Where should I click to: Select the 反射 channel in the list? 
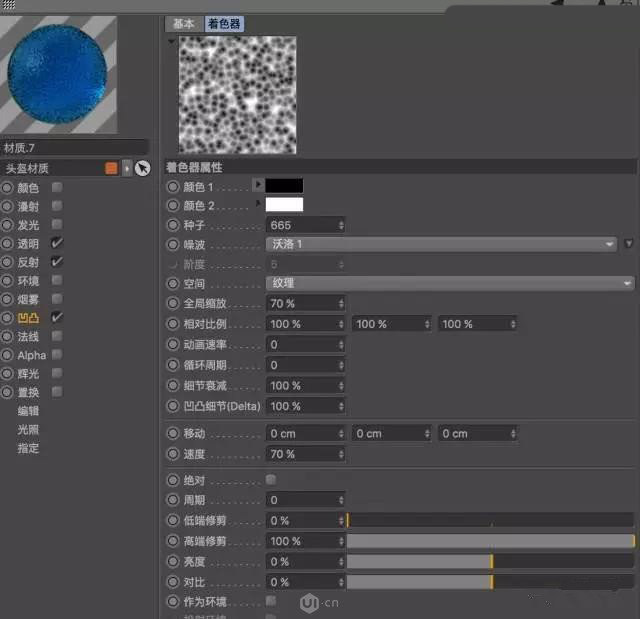[28, 262]
